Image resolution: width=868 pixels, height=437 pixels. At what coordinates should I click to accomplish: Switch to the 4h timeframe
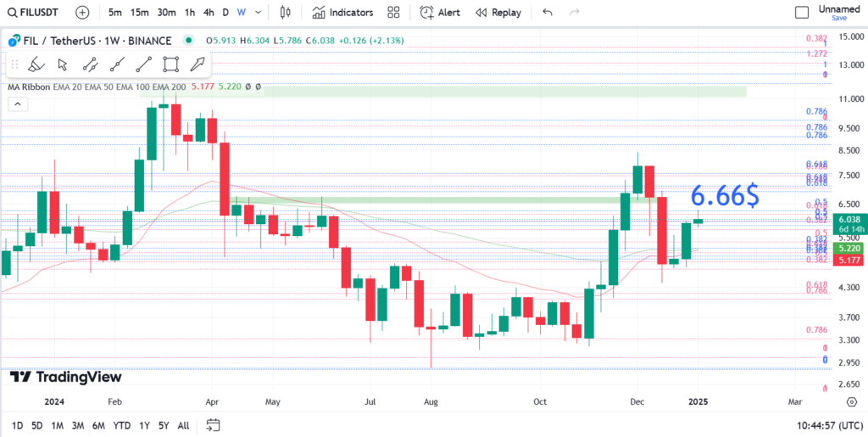click(209, 13)
